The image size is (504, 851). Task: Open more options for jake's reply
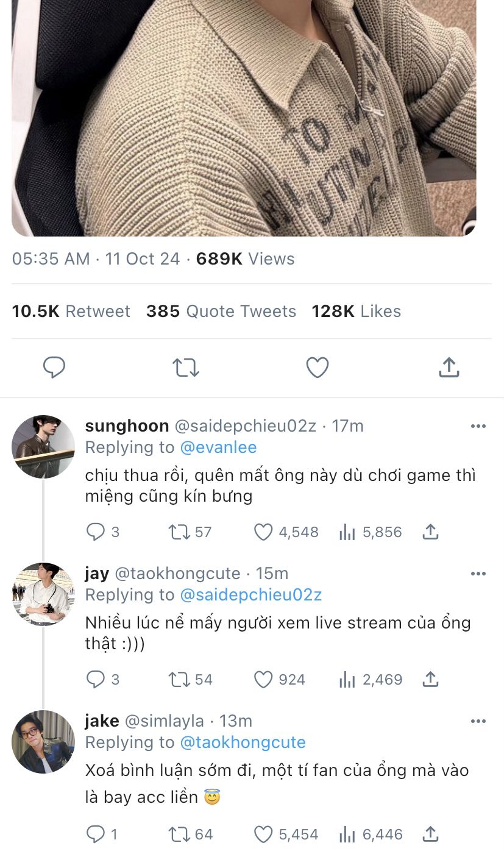pos(478,721)
